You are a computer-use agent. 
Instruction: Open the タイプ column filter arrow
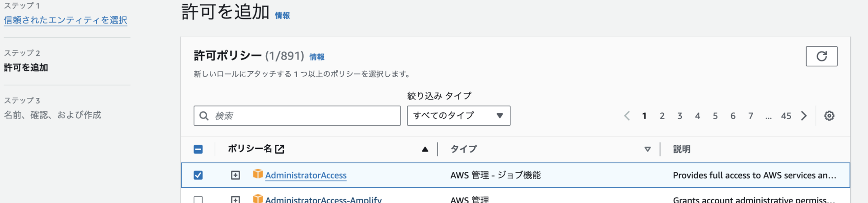(x=647, y=149)
